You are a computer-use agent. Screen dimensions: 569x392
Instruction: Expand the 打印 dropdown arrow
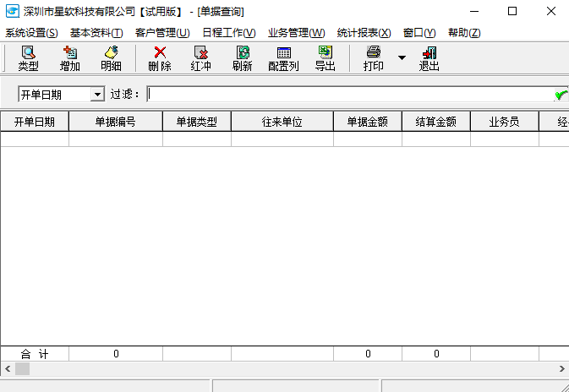coord(402,57)
